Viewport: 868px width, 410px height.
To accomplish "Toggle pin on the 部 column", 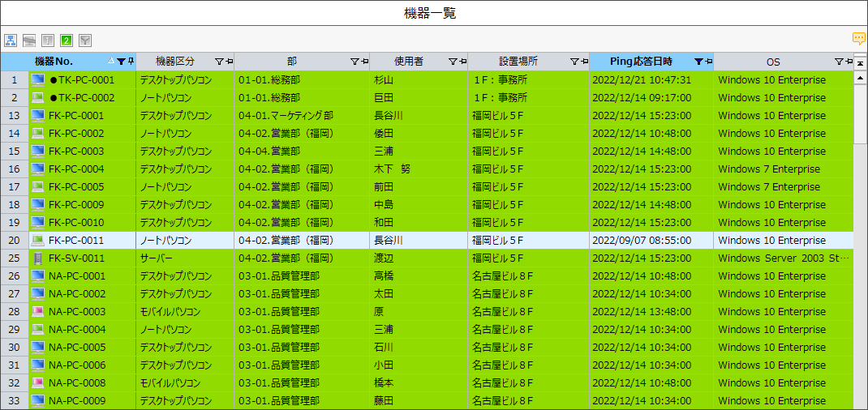I will [364, 62].
